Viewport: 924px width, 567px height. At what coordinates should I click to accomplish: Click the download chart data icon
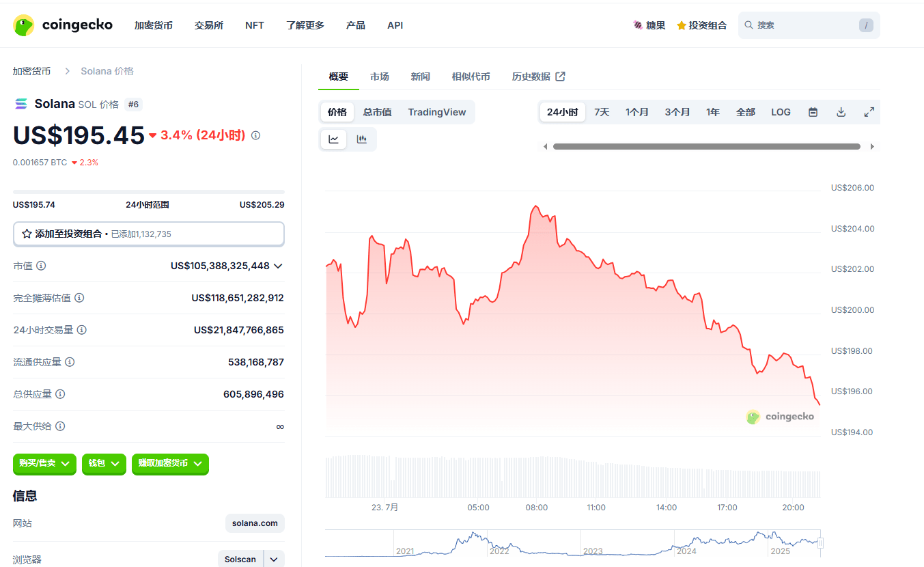click(841, 112)
